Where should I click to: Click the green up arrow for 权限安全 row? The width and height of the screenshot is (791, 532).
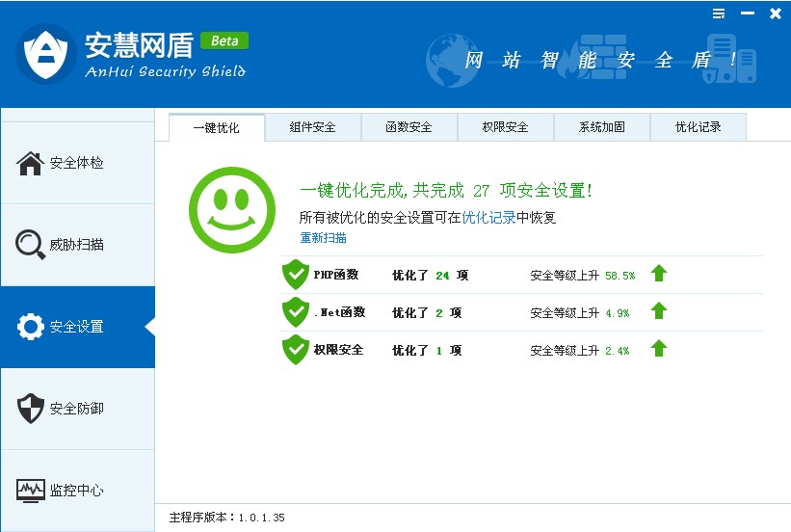(x=659, y=349)
